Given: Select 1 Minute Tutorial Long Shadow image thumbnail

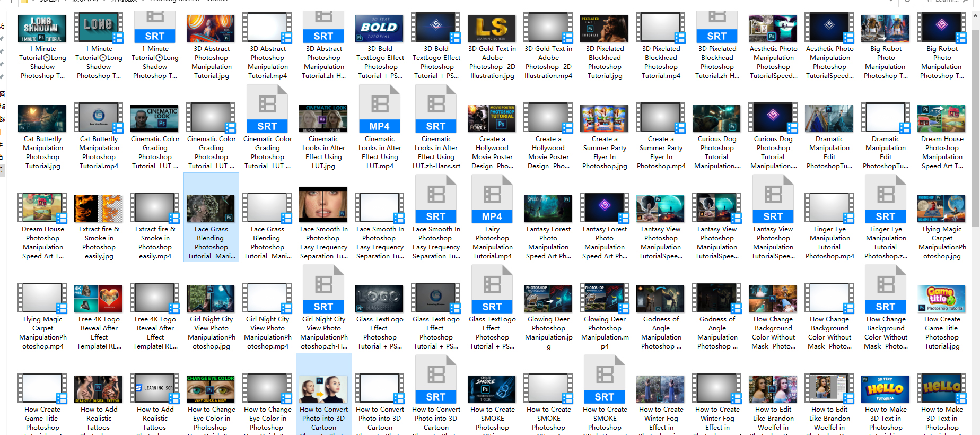Looking at the screenshot, I should point(42,28).
